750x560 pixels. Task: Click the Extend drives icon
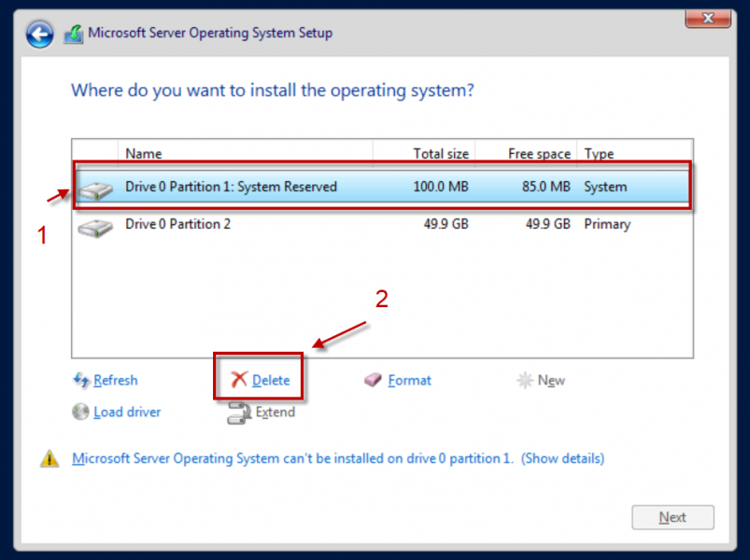click(239, 413)
